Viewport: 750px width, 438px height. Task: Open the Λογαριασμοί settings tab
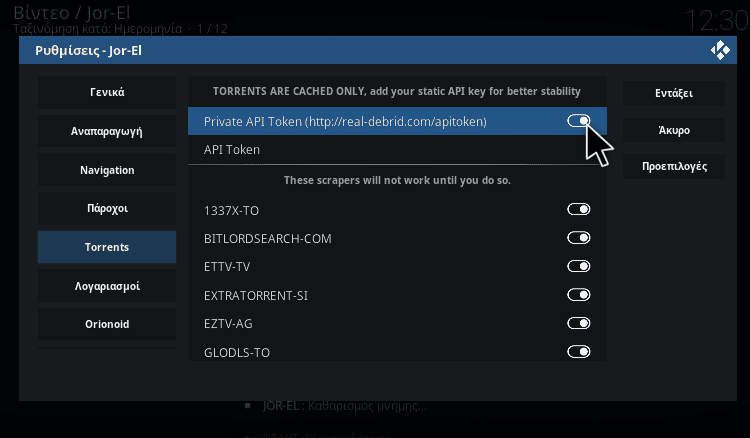pos(107,286)
